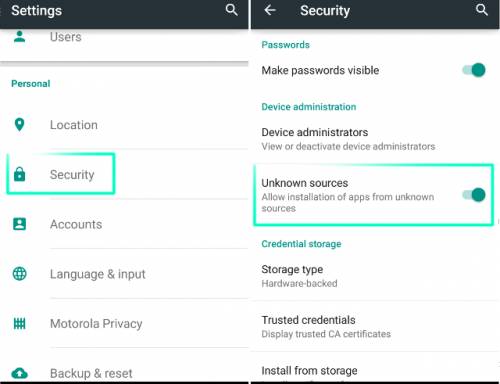Tap the Backup & reset cloud icon
The height and width of the screenshot is (384, 500).
click(x=19, y=373)
